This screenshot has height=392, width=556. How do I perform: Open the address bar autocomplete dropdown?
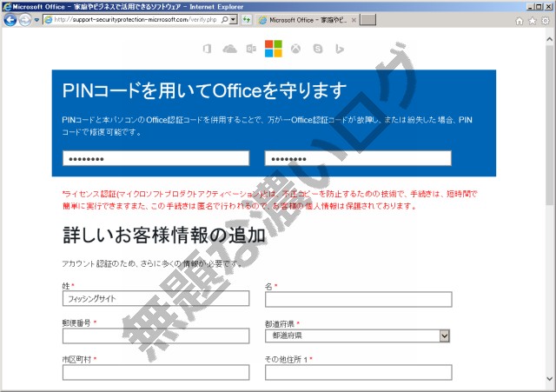[234, 20]
